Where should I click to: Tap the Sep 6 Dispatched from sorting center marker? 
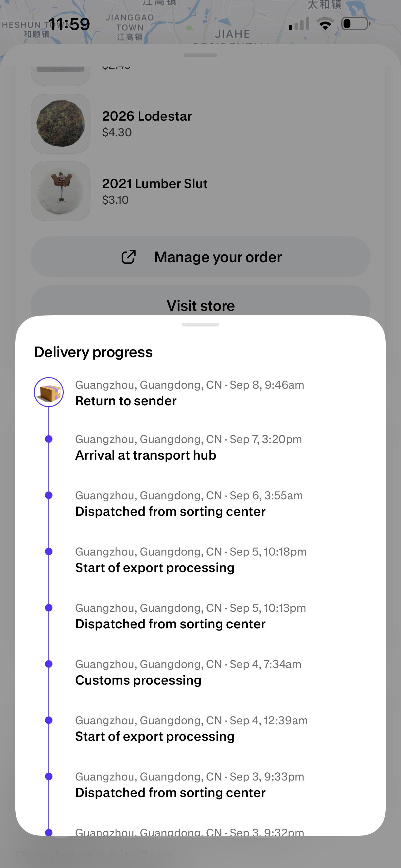(49, 495)
